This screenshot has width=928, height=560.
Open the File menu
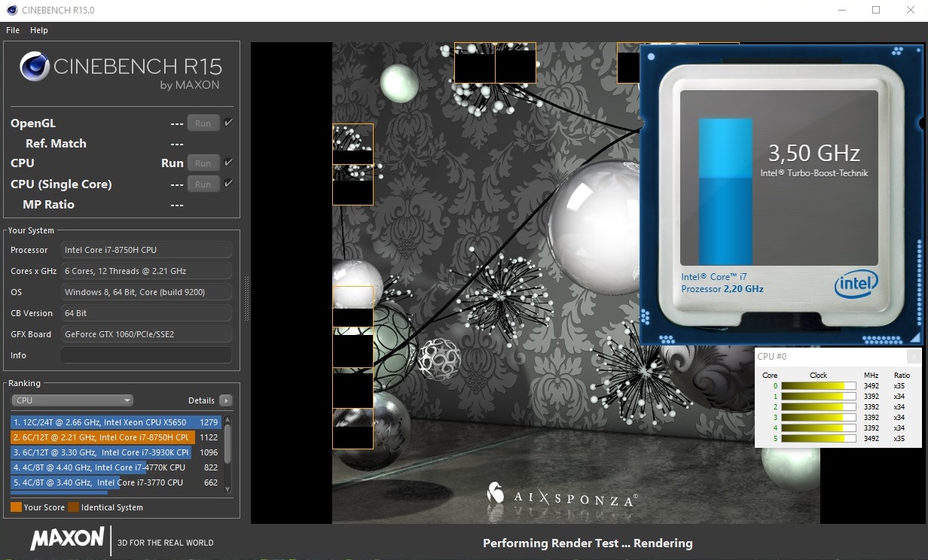(13, 30)
